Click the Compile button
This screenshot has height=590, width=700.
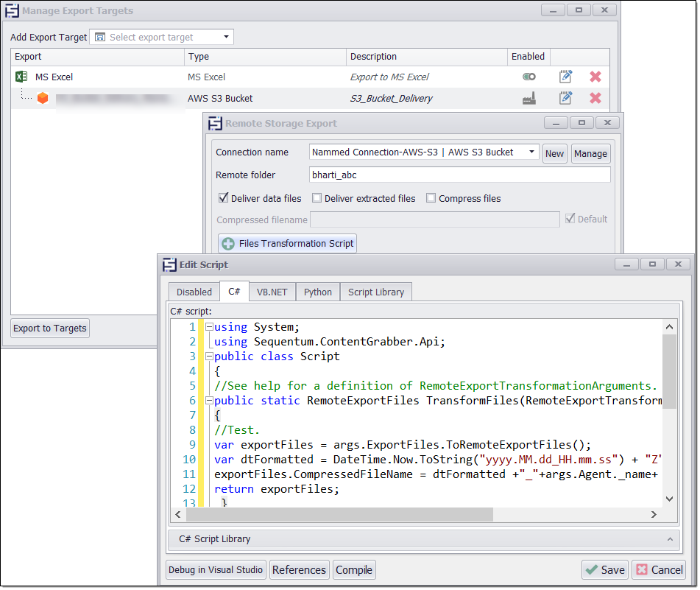(x=354, y=569)
